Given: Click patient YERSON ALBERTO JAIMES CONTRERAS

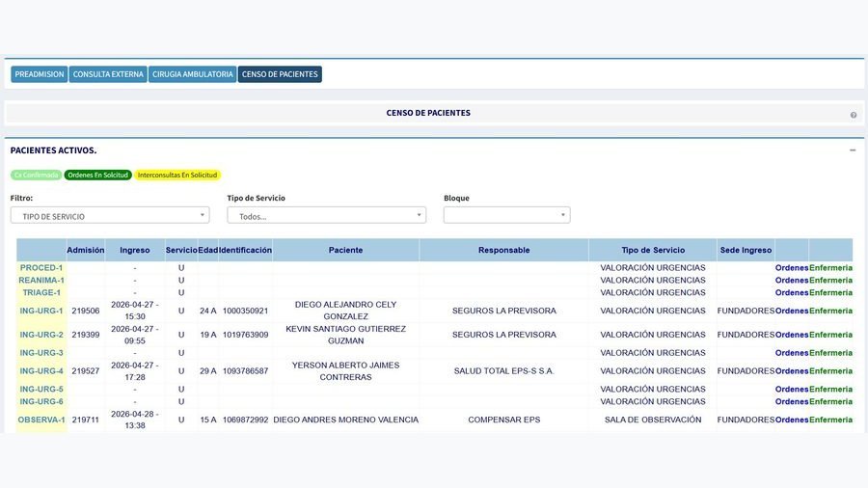Looking at the screenshot, I should 345,371.
